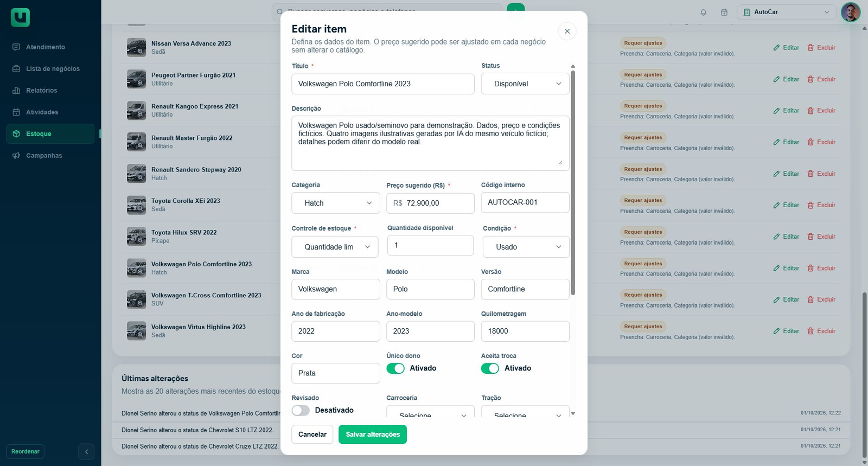Turn off the Aceita troca toggle

(490, 368)
